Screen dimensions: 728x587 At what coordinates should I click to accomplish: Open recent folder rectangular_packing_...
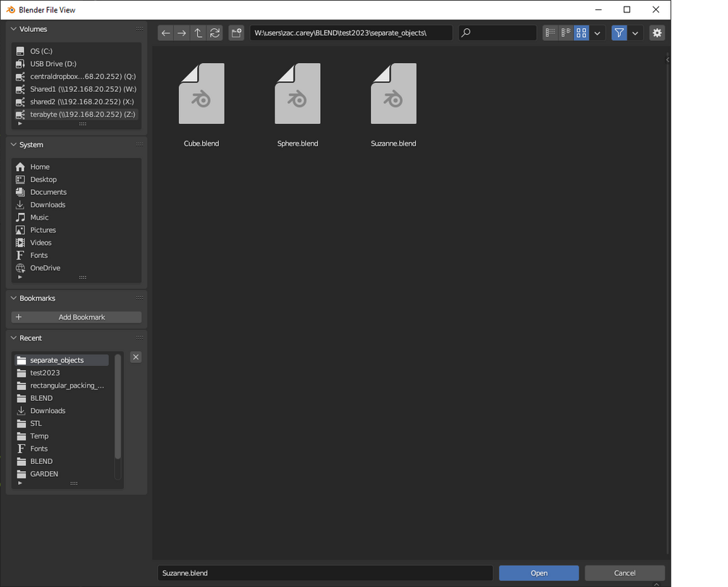(62, 386)
